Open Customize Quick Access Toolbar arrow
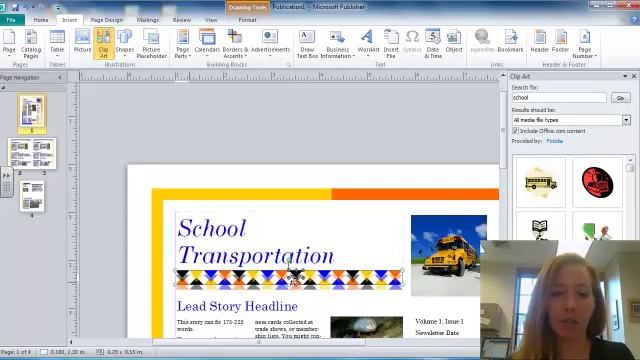 point(58,7)
